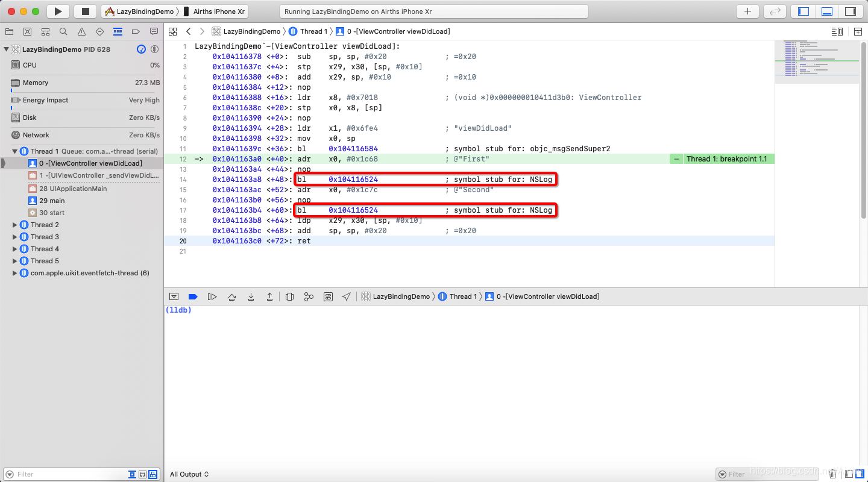Image resolution: width=868 pixels, height=482 pixels.
Task: Show the Find navigator magnifier tab
Action: (63, 31)
